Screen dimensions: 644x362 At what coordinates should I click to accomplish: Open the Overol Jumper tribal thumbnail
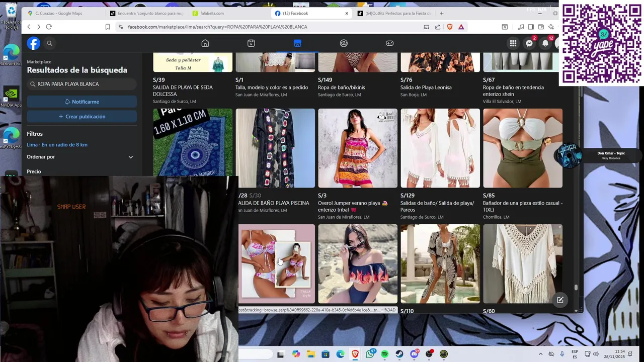[358, 148]
